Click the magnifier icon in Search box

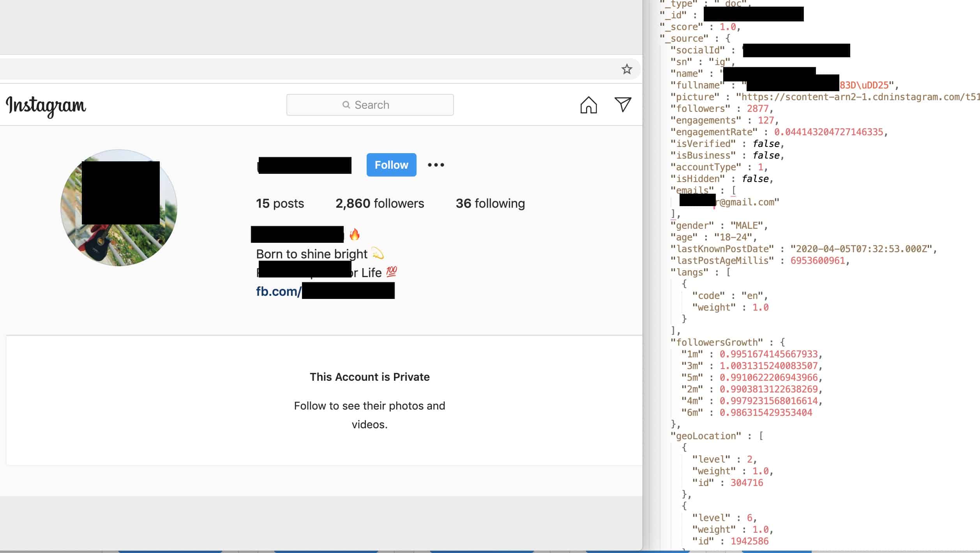[346, 105]
